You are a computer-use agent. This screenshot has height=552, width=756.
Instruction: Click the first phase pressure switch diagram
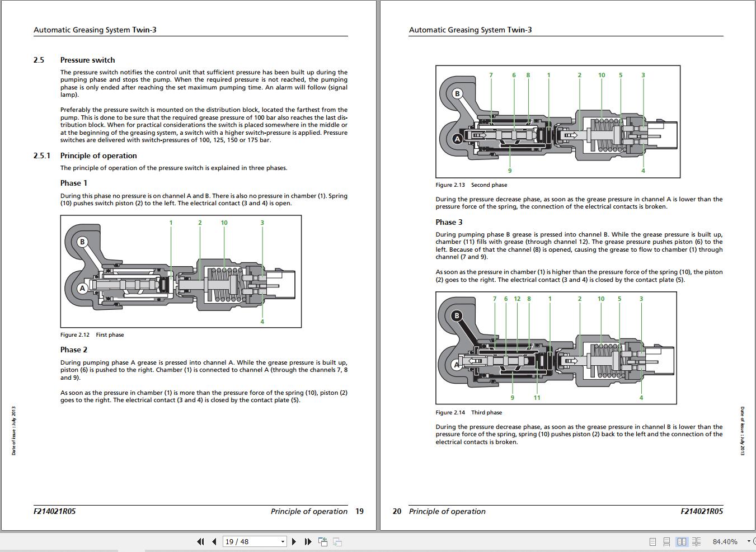(181, 271)
